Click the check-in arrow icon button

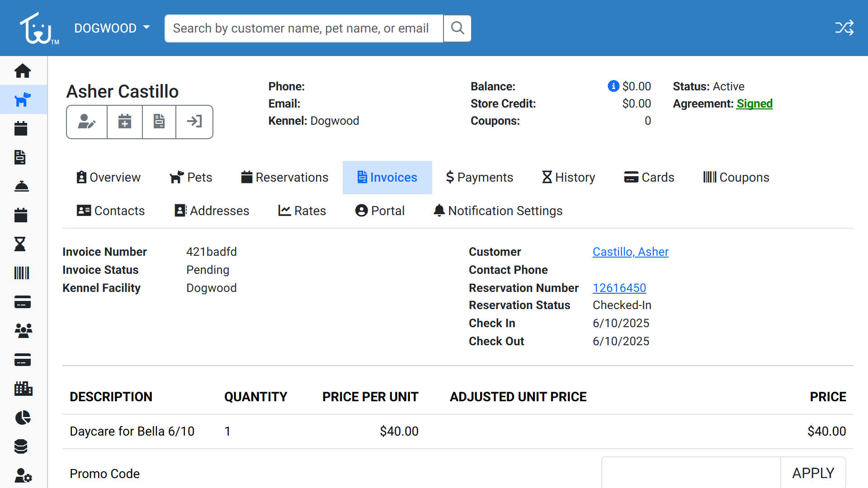click(x=194, y=122)
